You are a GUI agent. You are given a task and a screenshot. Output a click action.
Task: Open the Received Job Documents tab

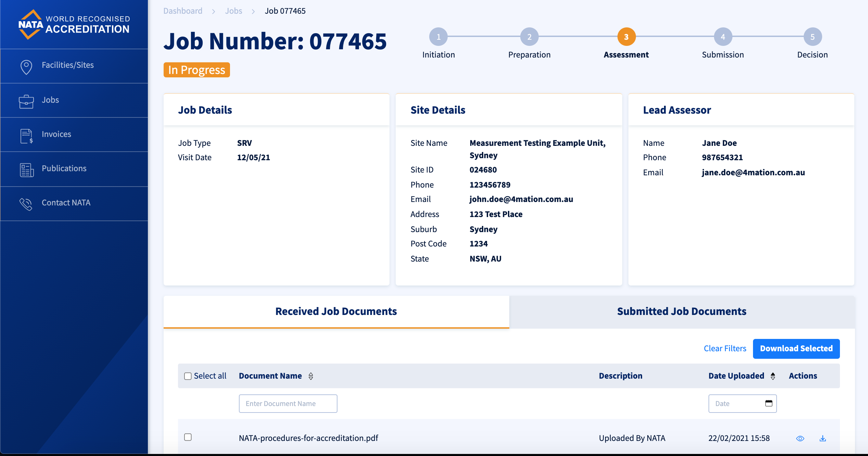[336, 311]
